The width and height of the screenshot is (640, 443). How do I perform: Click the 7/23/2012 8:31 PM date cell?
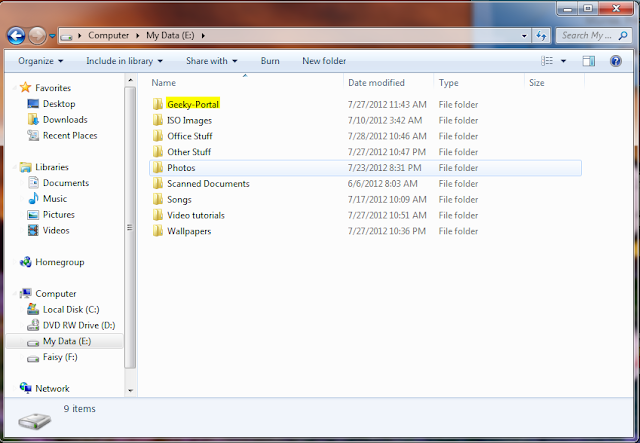(384, 168)
